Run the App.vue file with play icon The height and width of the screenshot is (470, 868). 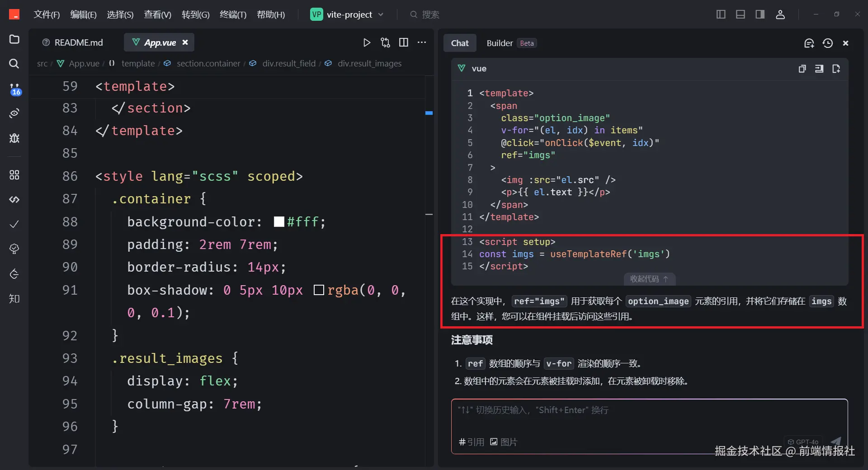(x=367, y=42)
